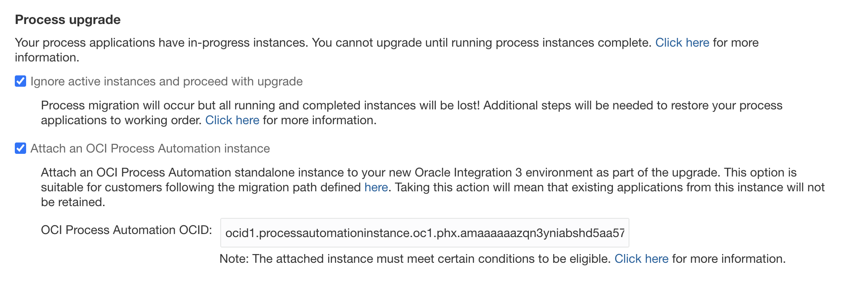Place cursor at 'ocid1' start of OCID value
The width and height of the screenshot is (868, 285).
226,233
